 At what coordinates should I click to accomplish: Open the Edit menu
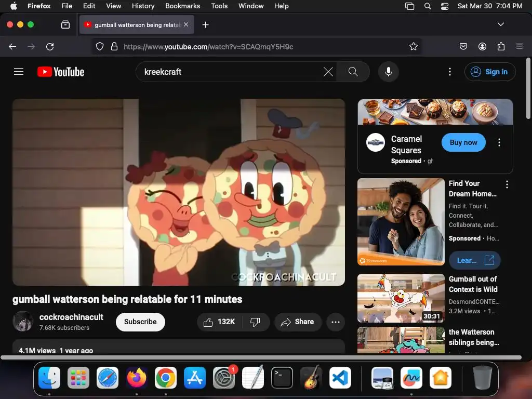point(89,6)
